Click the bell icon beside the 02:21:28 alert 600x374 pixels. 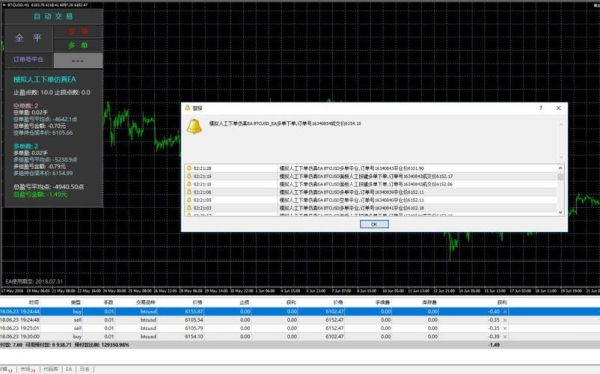click(189, 168)
